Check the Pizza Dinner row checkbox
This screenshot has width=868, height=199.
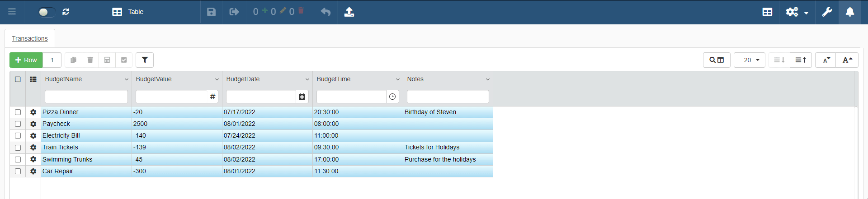tap(18, 112)
